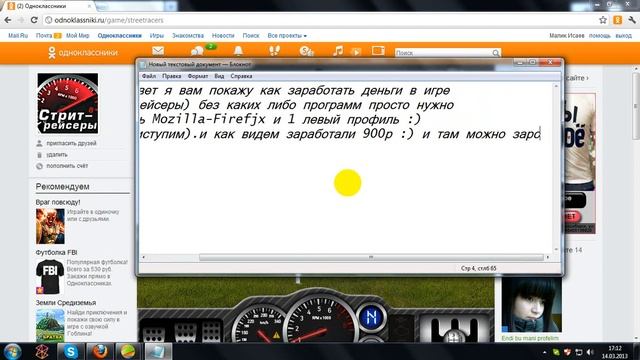Click Odnoklassniki search input field

pos(443,53)
